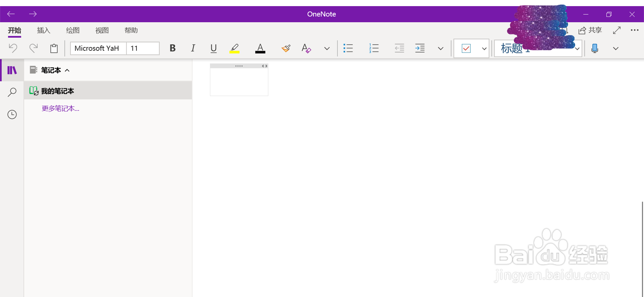This screenshot has height=297, width=644.
Task: Expand more paragraph options
Action: click(x=440, y=49)
